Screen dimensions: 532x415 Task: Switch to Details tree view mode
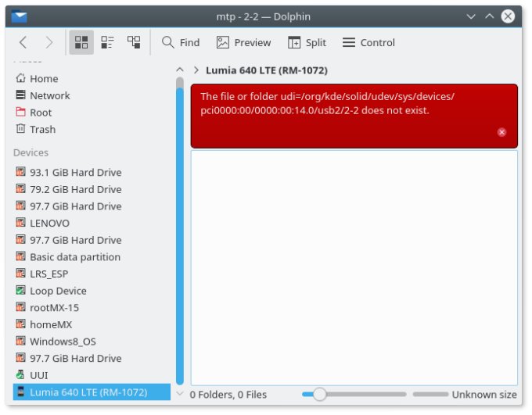[x=134, y=42]
